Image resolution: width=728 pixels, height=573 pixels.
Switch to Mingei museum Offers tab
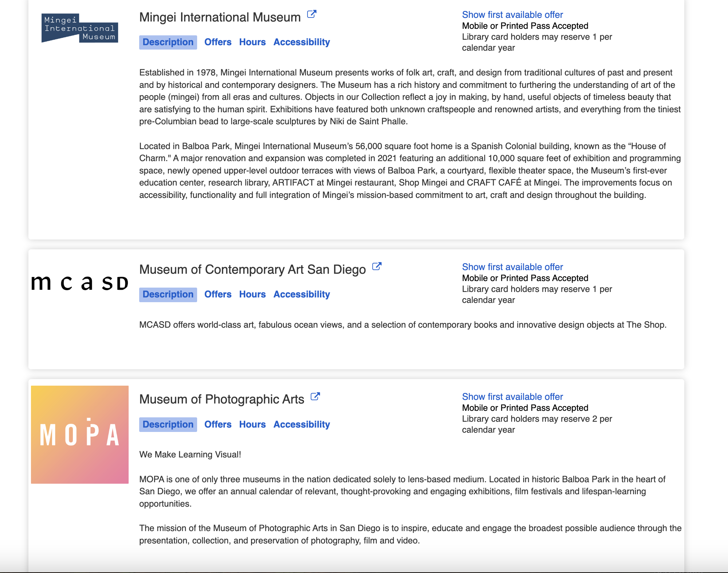[218, 42]
